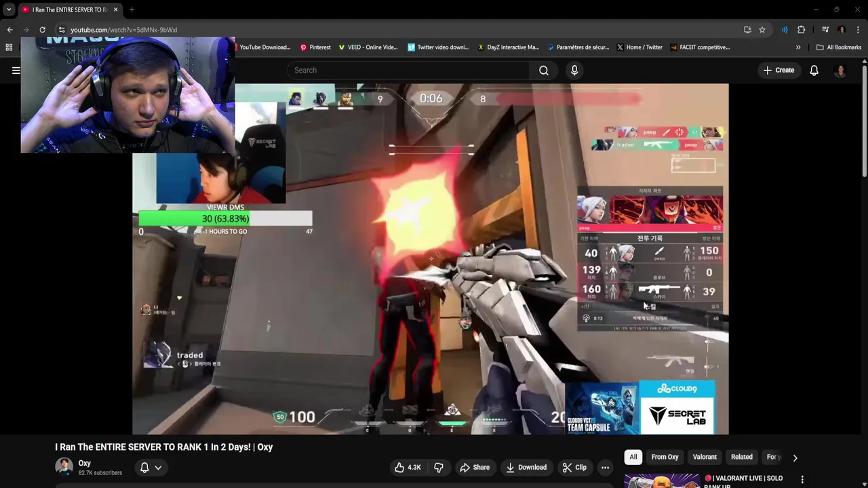Open the YouTube guide hamburger menu
This screenshot has height=488, width=868.
pyautogui.click(x=16, y=70)
